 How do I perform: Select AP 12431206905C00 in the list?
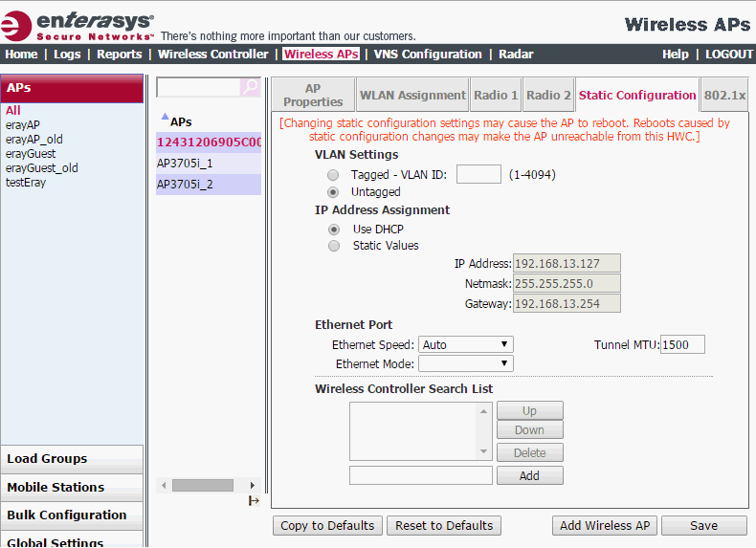click(x=209, y=142)
